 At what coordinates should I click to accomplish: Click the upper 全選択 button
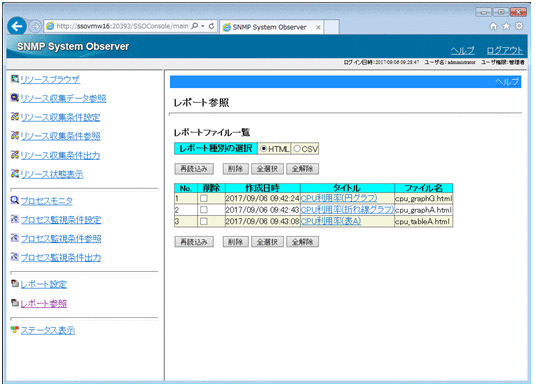[x=267, y=169]
